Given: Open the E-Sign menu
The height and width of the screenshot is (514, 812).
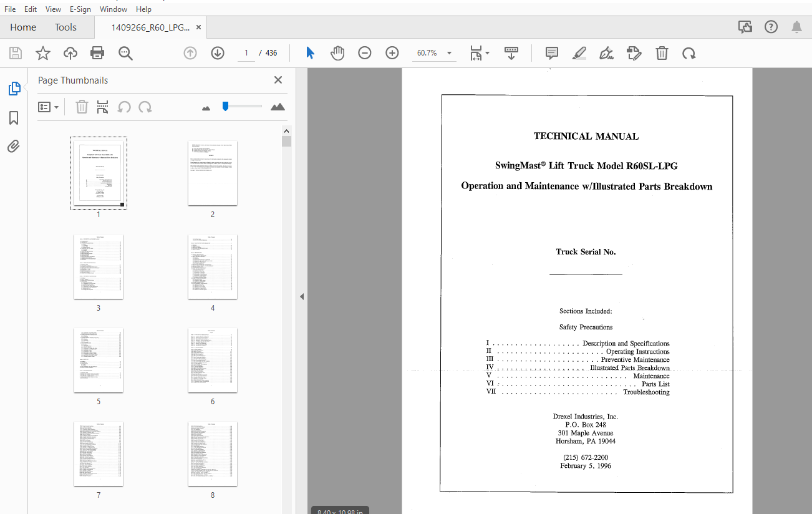Looking at the screenshot, I should [x=80, y=9].
